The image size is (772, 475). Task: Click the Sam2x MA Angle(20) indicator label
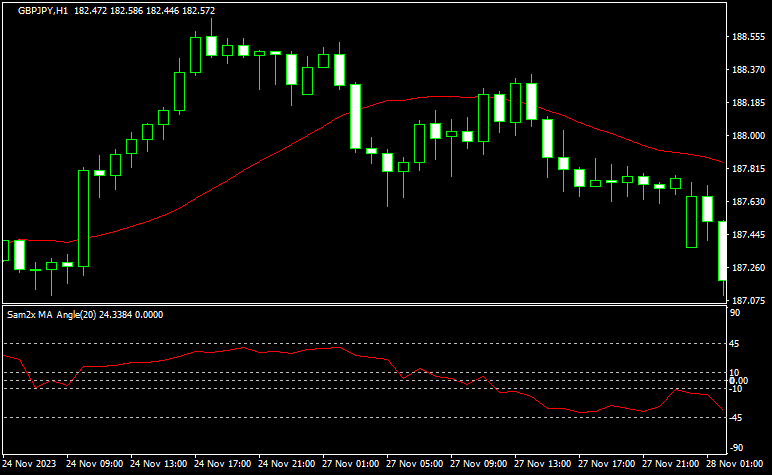coord(52,315)
